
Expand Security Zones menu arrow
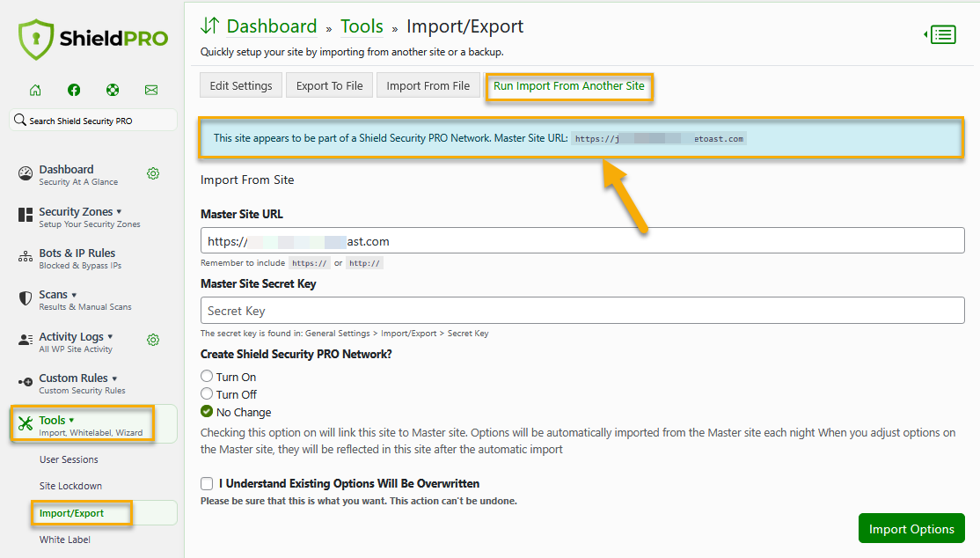coord(119,212)
